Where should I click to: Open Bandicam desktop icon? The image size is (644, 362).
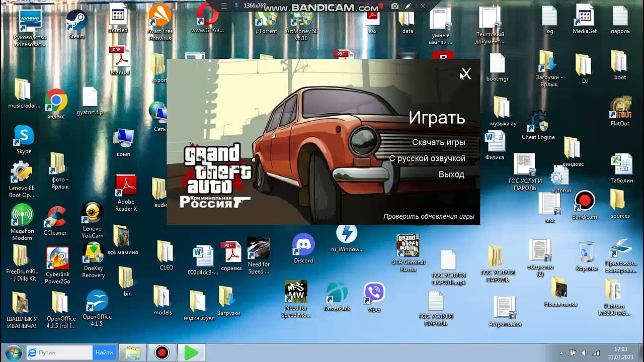(584, 205)
